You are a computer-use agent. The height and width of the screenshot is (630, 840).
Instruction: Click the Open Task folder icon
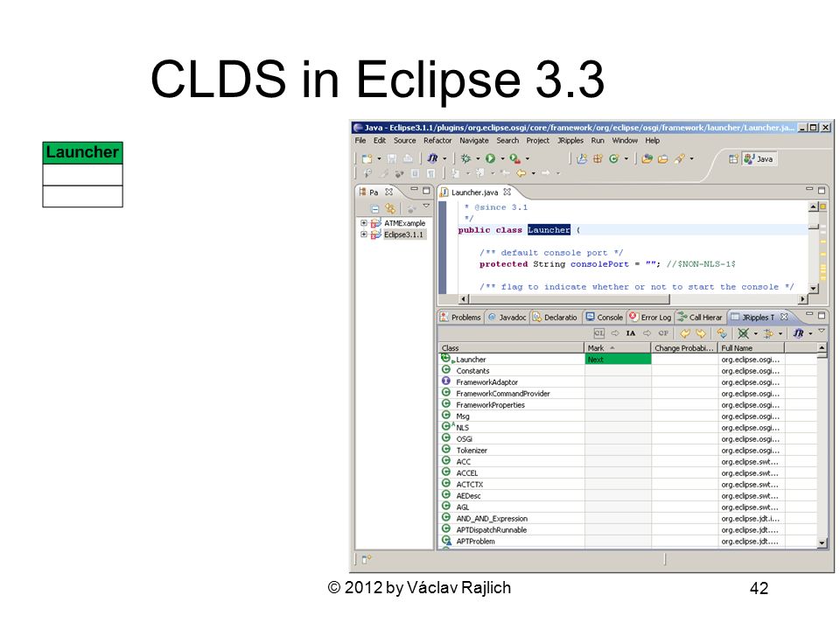[663, 158]
